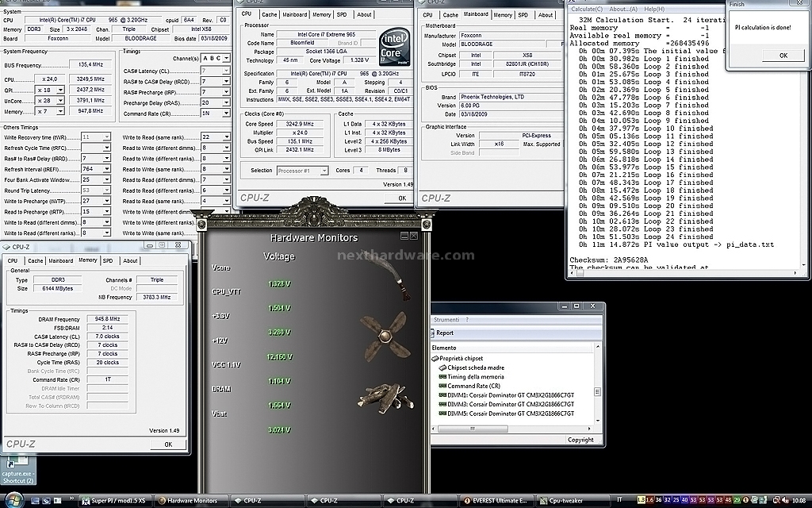This screenshot has height=508, width=812.
Task: Open the Refresh Interval (tREFI) dropdown
Action: [x=96, y=169]
